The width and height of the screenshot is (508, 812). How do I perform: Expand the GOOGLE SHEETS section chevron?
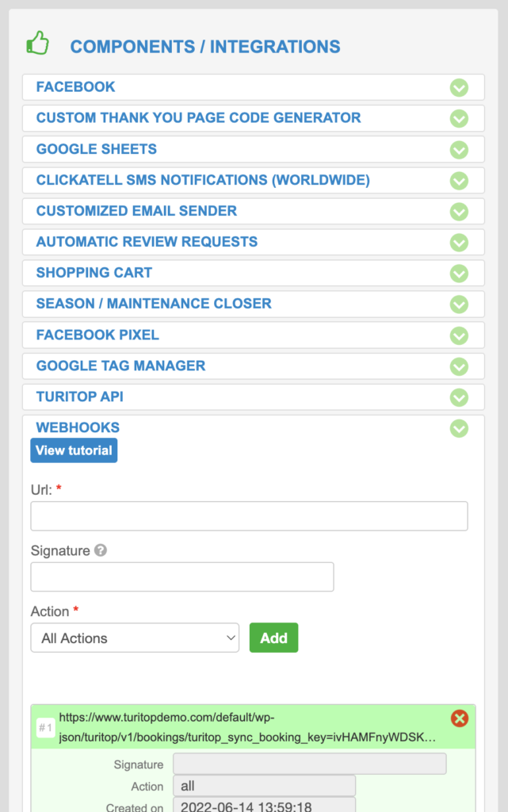tap(459, 149)
